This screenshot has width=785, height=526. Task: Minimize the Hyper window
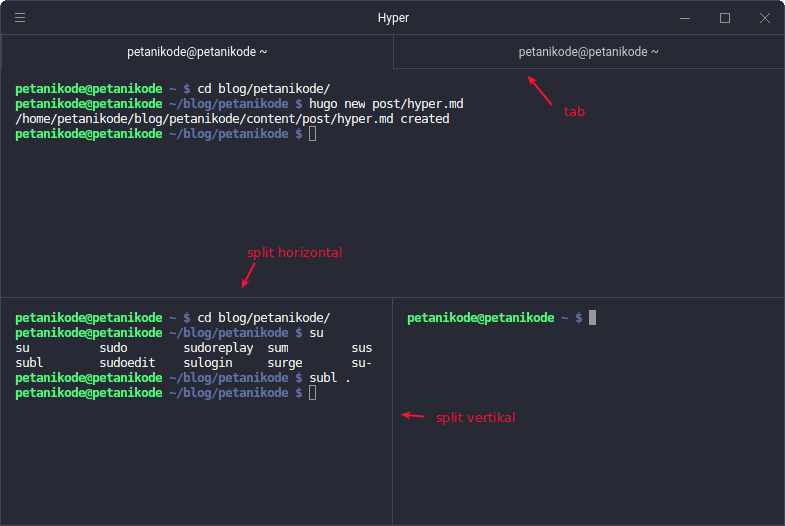685,18
